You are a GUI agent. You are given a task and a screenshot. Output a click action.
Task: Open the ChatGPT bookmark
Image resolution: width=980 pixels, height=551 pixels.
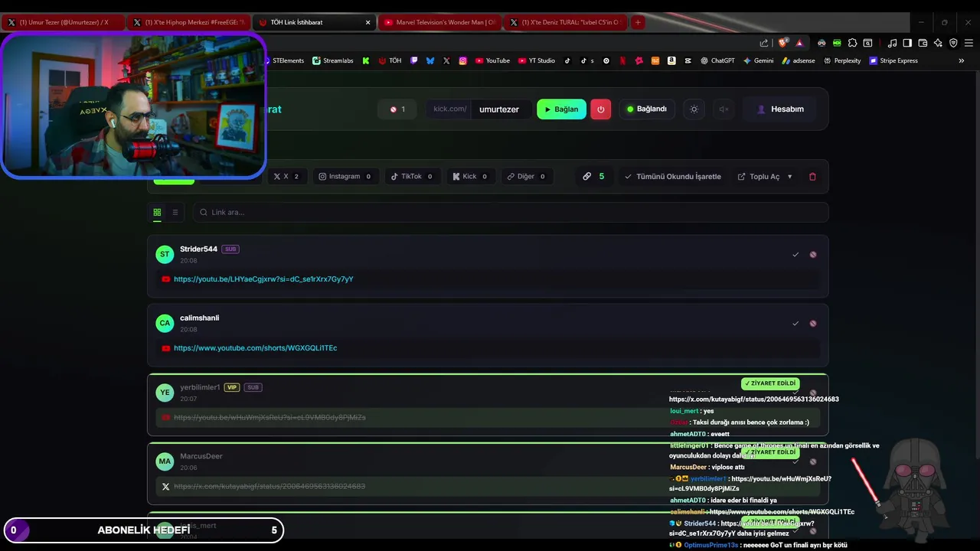pos(717,60)
